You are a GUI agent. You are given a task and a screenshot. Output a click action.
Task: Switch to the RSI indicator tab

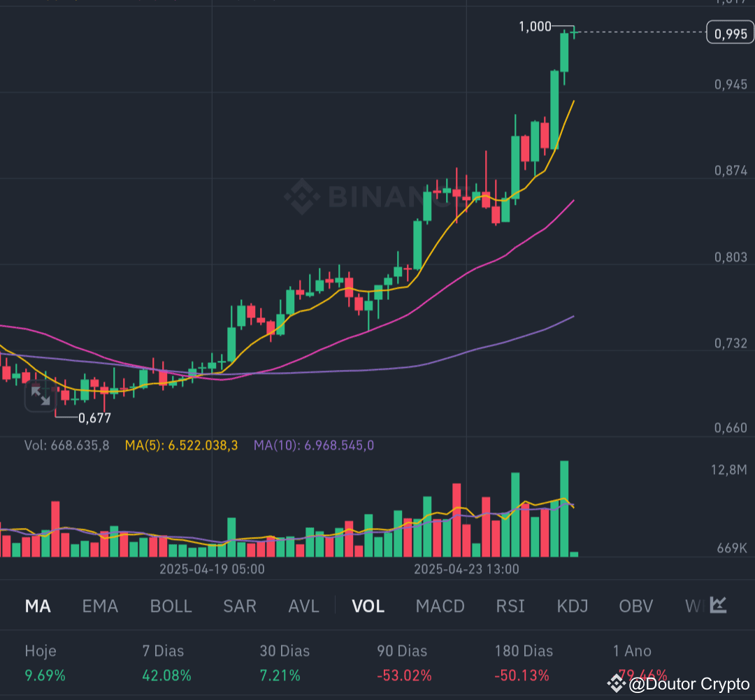point(510,606)
